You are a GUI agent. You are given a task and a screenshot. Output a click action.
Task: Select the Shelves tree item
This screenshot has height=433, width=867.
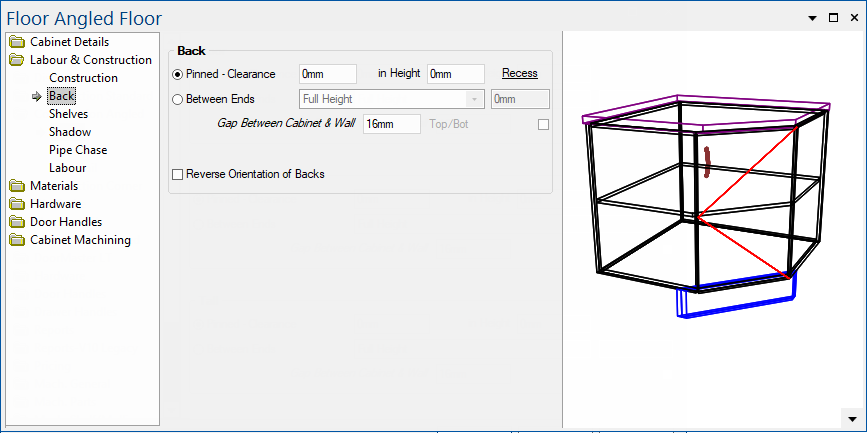point(68,114)
